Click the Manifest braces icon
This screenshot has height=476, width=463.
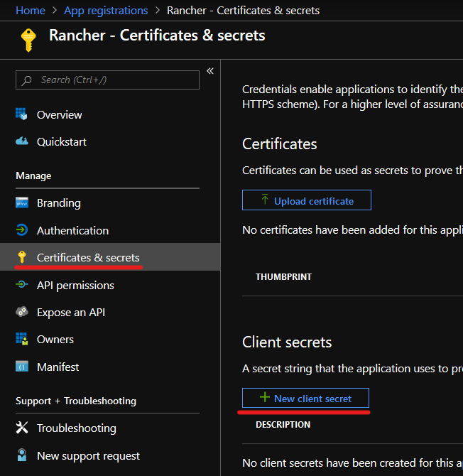(22, 367)
